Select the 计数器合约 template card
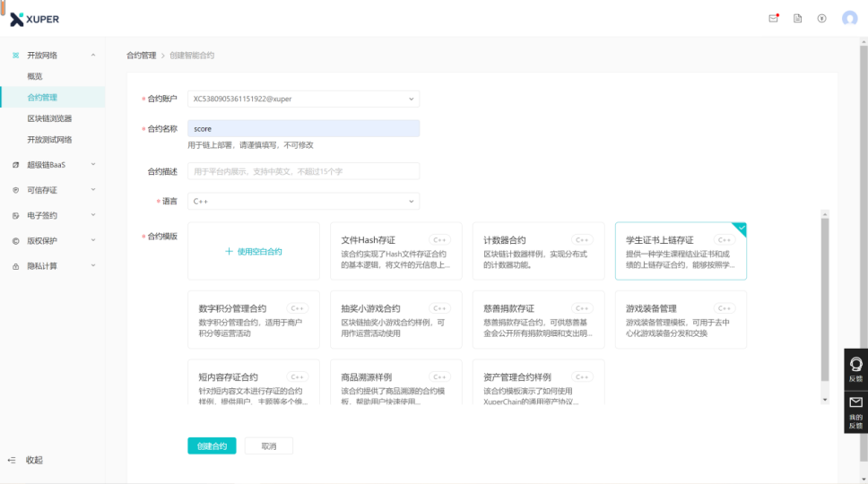The image size is (868, 484). click(x=538, y=251)
